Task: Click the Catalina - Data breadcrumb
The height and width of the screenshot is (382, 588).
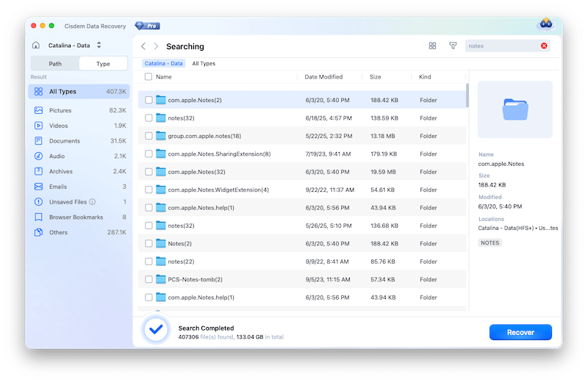Action: tap(164, 64)
